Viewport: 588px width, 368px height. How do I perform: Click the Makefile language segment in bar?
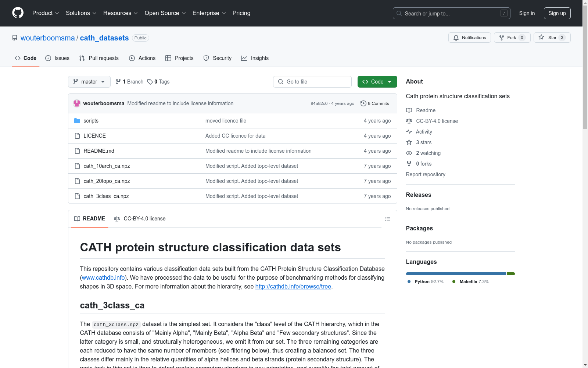click(x=511, y=274)
